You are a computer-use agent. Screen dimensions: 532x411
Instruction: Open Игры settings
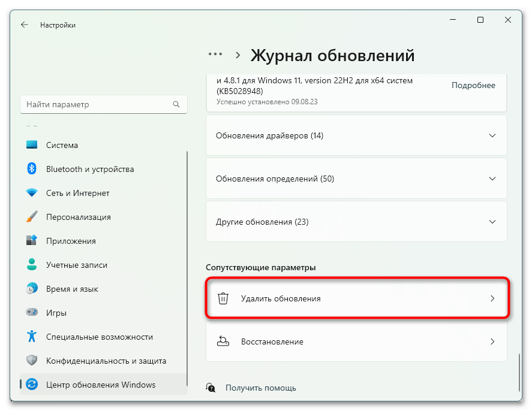(104, 313)
